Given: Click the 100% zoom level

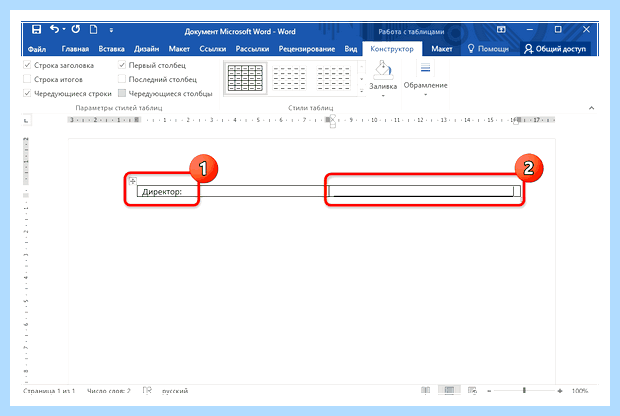Looking at the screenshot, I should click(x=580, y=391).
